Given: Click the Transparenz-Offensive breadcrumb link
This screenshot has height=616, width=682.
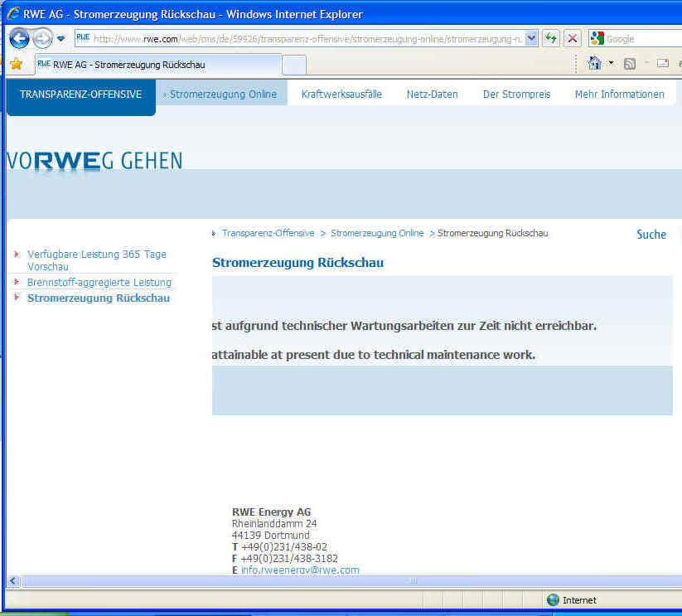Looking at the screenshot, I should pyautogui.click(x=268, y=233).
